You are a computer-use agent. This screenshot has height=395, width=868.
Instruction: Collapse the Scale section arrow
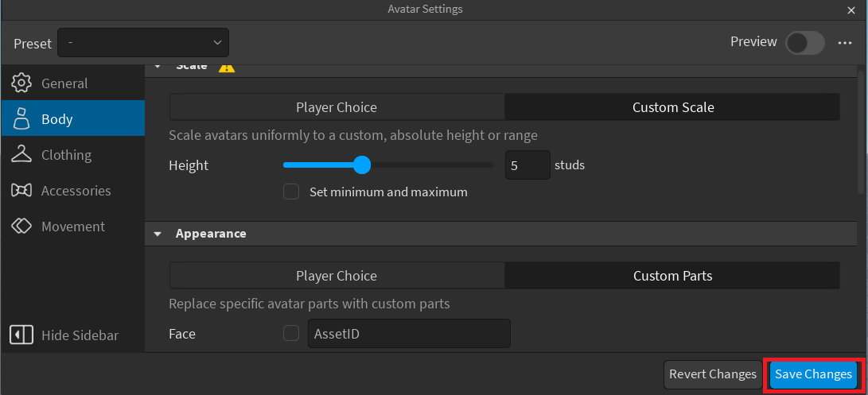pyautogui.click(x=158, y=67)
